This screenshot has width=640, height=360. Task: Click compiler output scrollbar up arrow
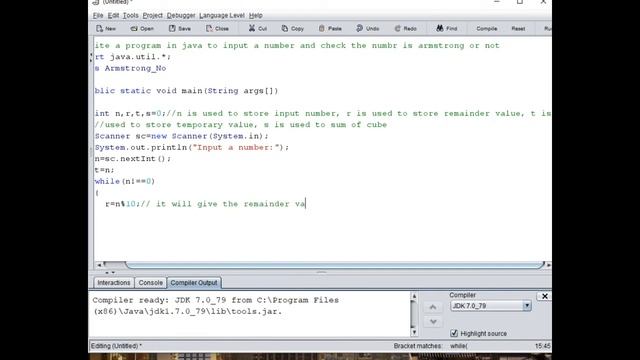point(414,296)
